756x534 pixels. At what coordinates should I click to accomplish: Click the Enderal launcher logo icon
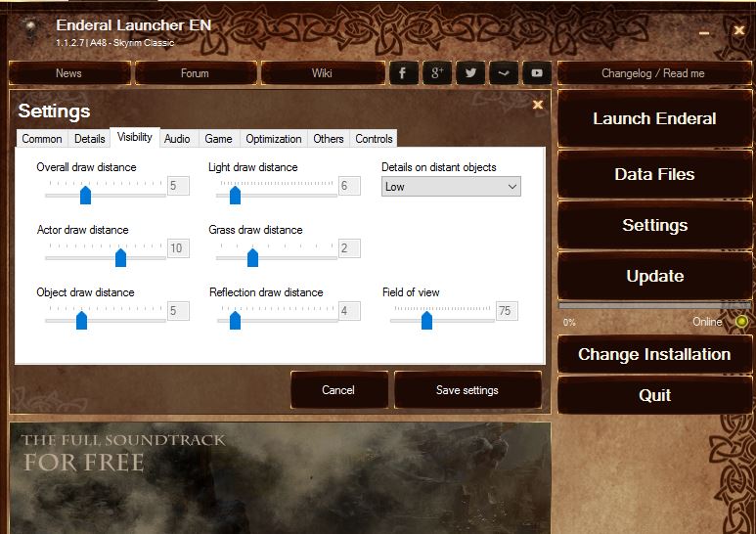[x=31, y=29]
